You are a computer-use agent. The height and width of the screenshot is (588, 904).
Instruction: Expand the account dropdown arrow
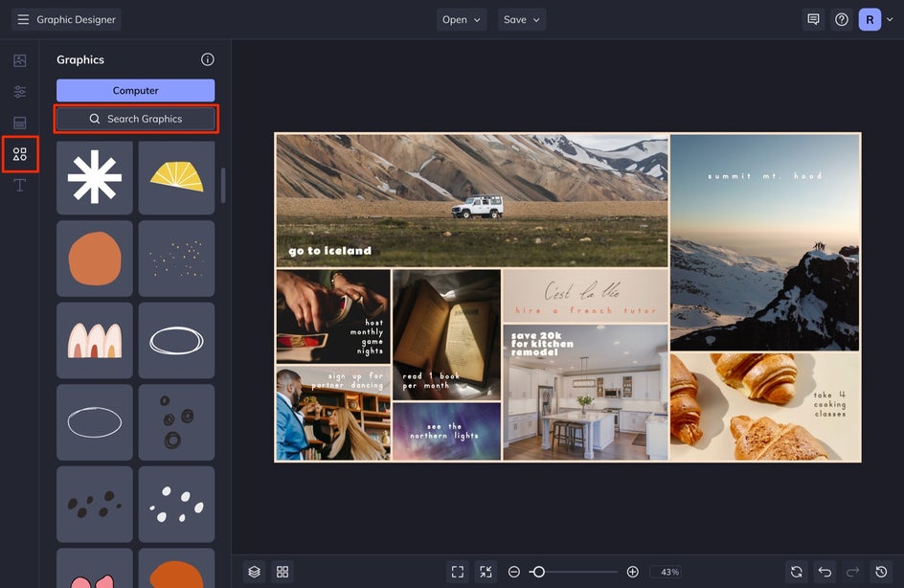point(890,19)
